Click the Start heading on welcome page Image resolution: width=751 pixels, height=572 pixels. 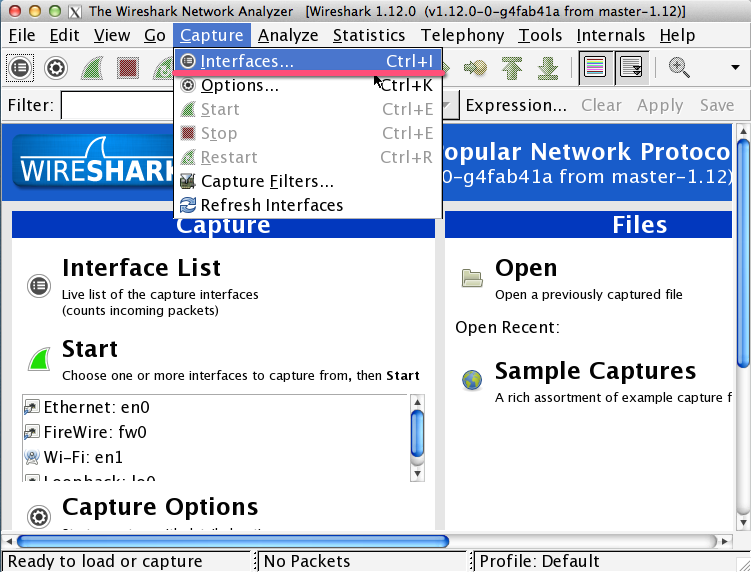(x=90, y=349)
